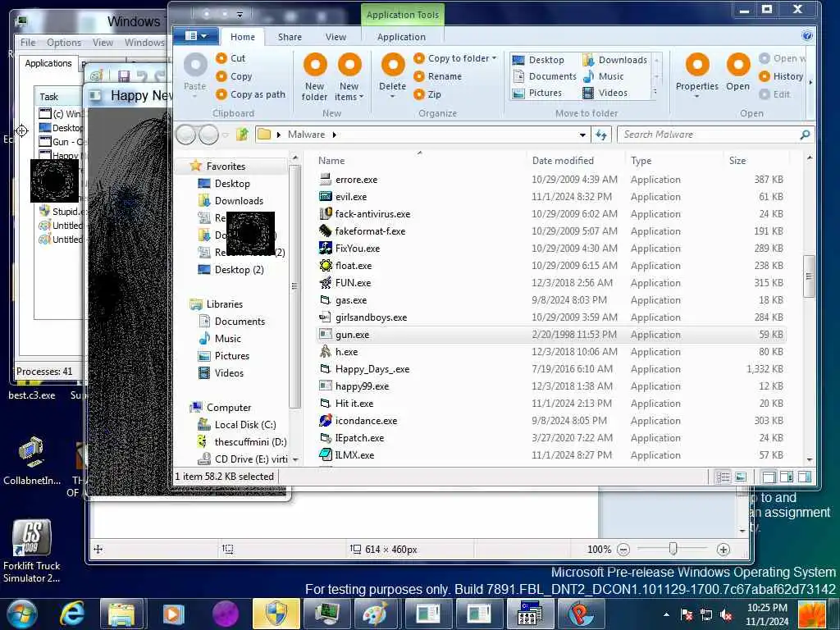Switch to the Share tab
The width and height of the screenshot is (840, 630).
pyautogui.click(x=290, y=36)
